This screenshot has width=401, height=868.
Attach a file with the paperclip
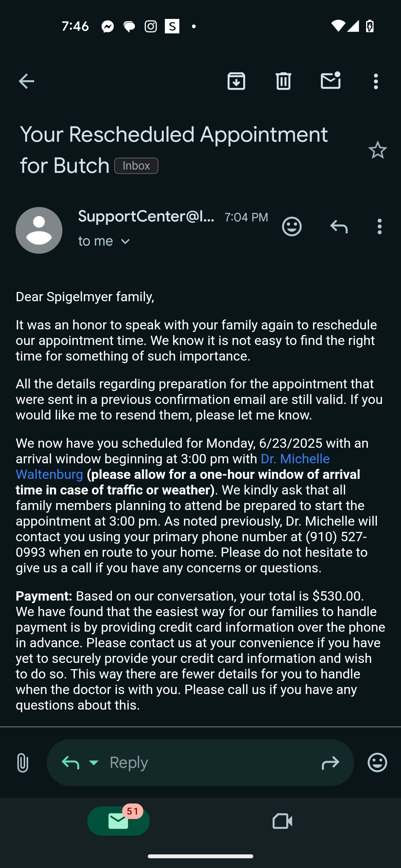(23, 763)
